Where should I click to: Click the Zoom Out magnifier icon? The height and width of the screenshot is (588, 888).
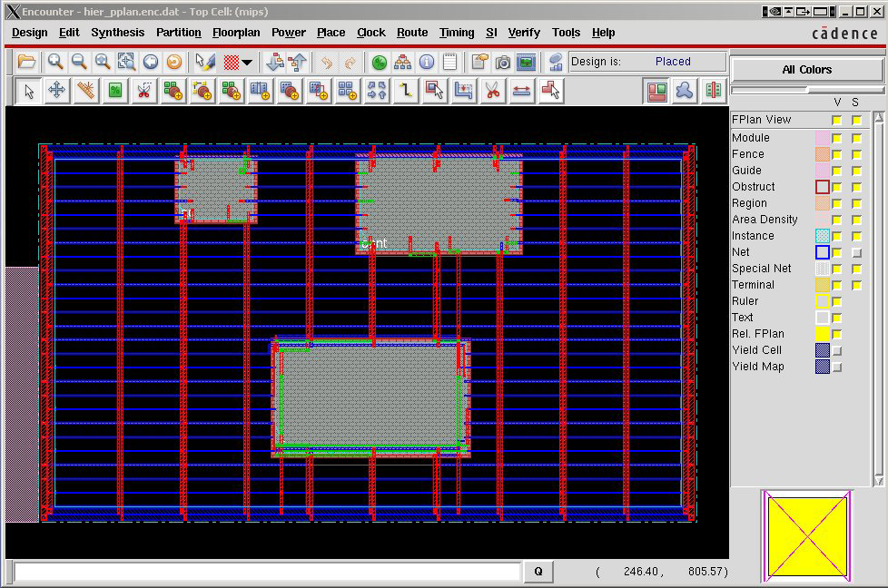click(79, 62)
